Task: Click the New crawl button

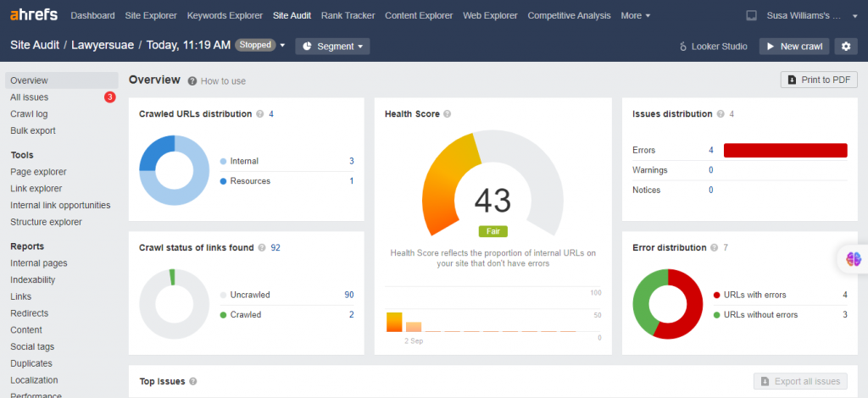Action: (x=793, y=47)
